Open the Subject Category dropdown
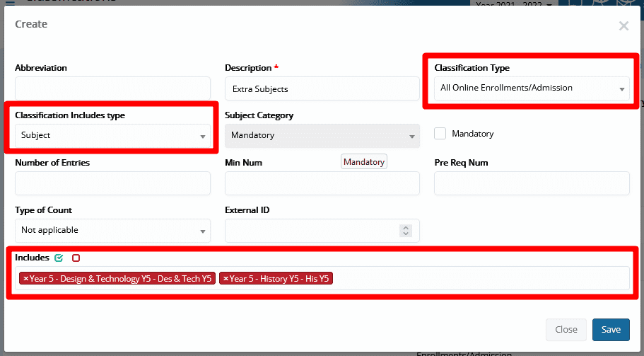This screenshot has width=644, height=356. (x=322, y=136)
